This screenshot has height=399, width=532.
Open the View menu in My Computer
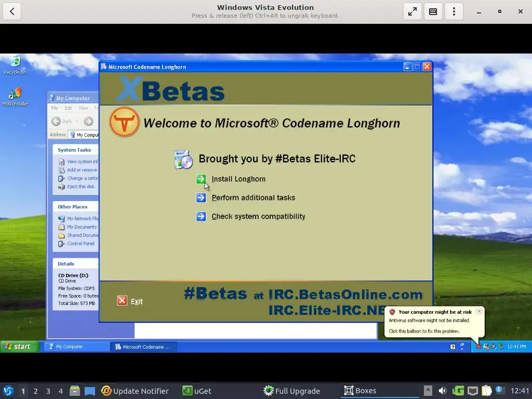point(83,108)
